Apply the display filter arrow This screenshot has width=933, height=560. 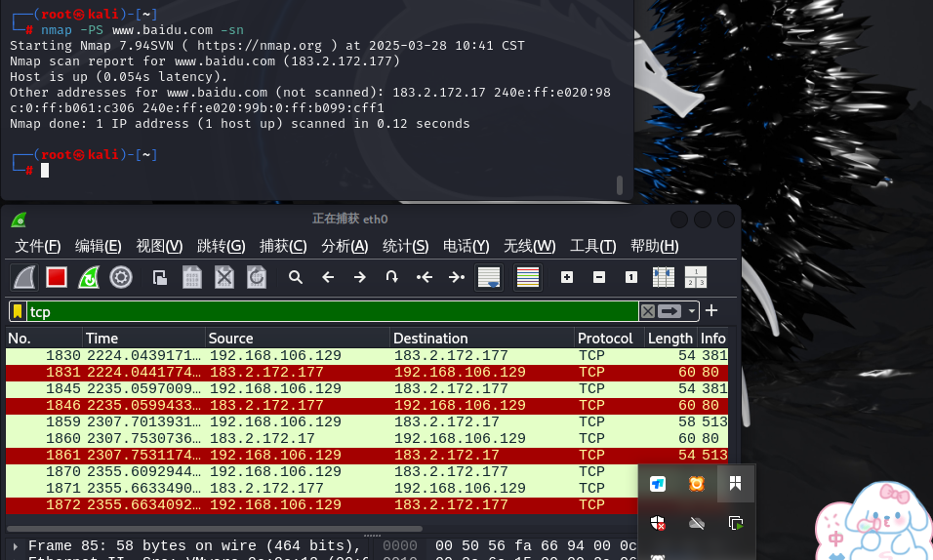click(669, 311)
